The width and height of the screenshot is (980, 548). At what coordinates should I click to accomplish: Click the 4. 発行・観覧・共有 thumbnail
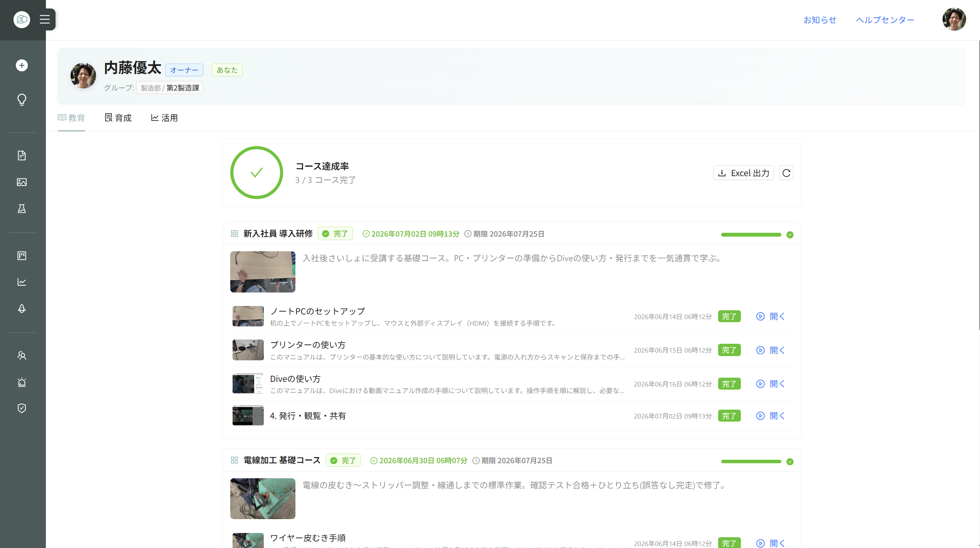point(248,415)
